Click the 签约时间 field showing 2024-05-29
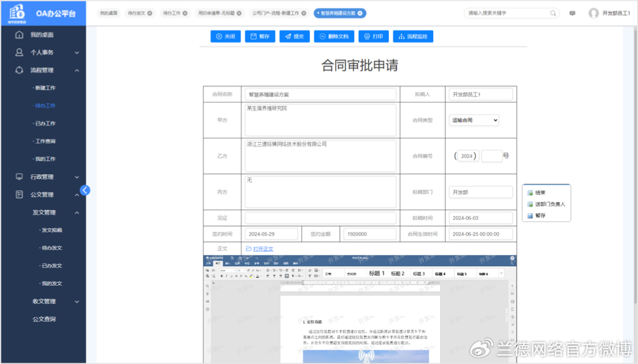The width and height of the screenshot is (638, 364). 271,234
